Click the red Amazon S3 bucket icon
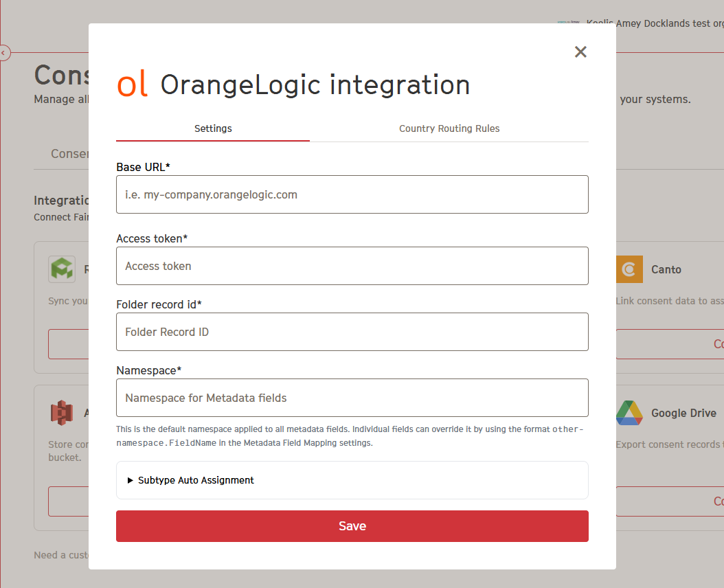Screen dimensions: 724x588 (x=62, y=413)
